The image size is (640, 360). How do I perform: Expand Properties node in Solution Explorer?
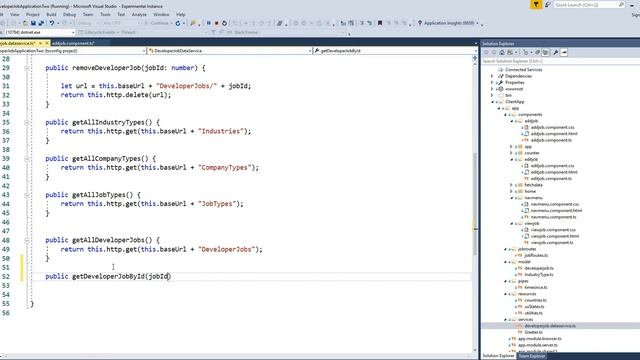492,82
